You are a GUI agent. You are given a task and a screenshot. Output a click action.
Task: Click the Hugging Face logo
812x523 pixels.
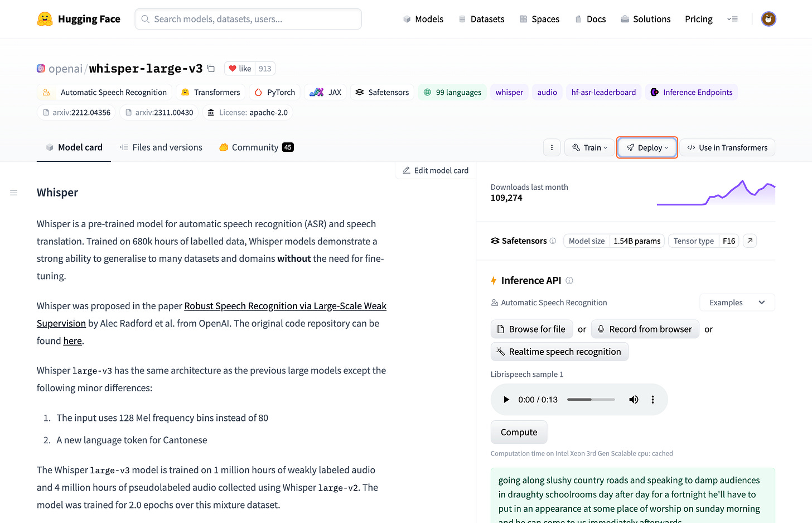point(79,19)
